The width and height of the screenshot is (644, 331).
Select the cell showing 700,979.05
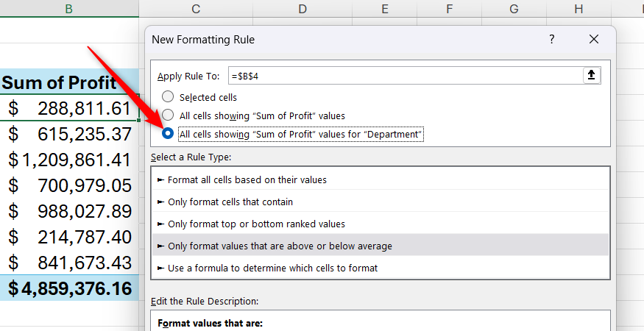pos(69,185)
